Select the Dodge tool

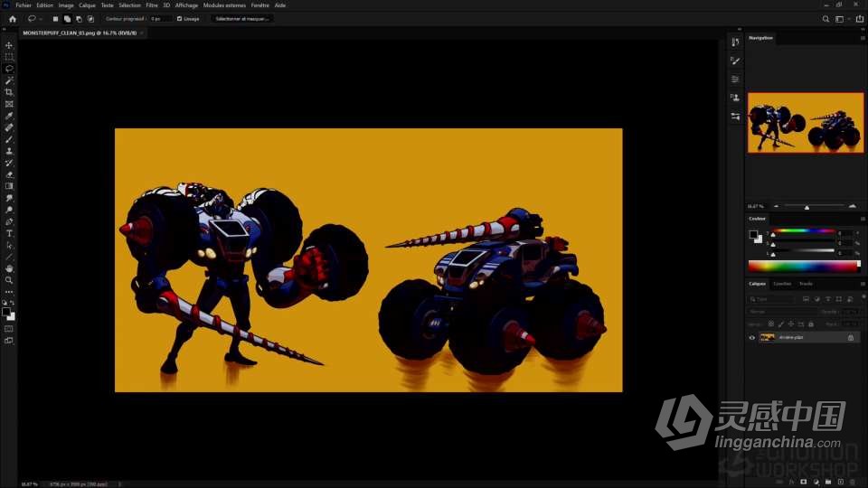point(9,210)
